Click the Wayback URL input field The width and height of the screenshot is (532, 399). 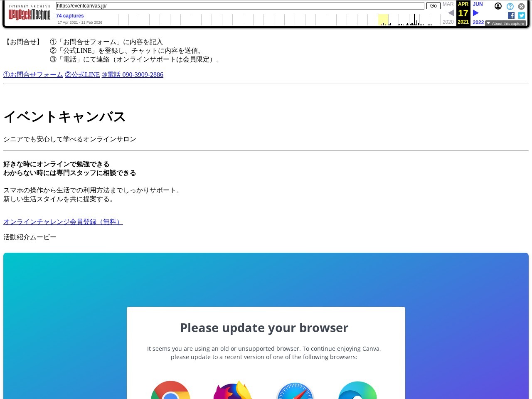(x=240, y=6)
